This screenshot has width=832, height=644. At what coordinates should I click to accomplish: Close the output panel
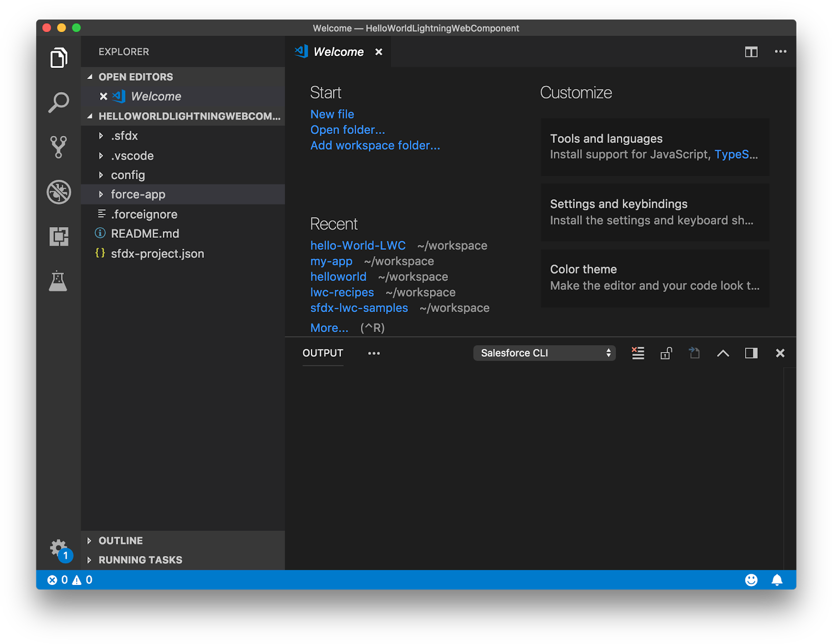coord(780,353)
